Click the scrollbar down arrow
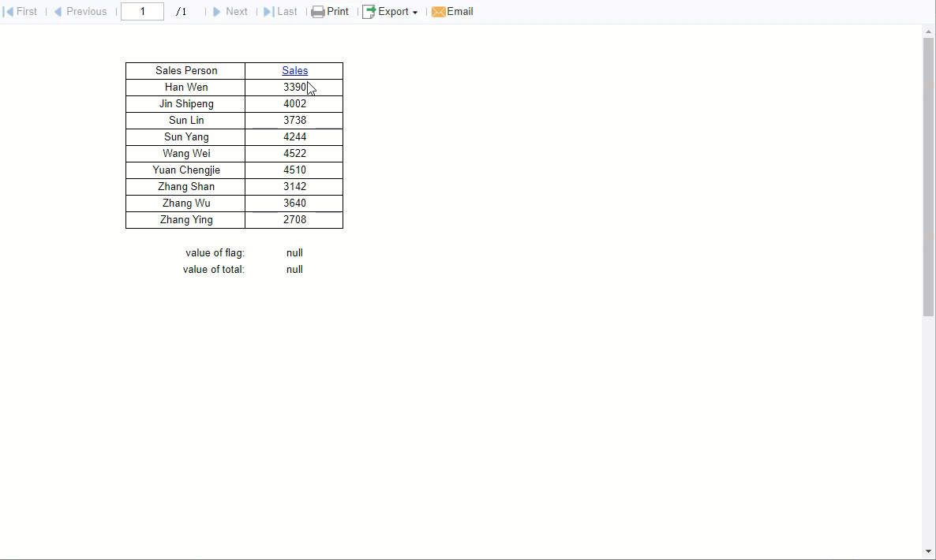 tap(928, 551)
